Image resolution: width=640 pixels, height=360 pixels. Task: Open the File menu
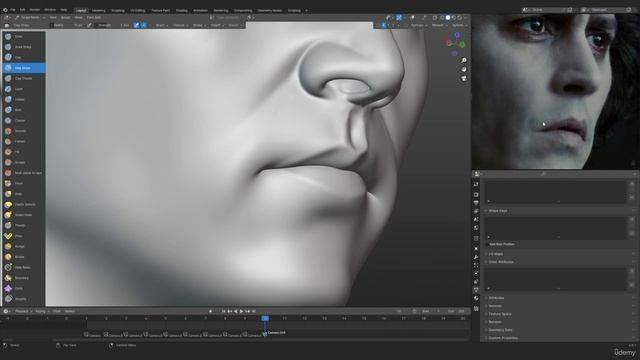click(x=13, y=10)
